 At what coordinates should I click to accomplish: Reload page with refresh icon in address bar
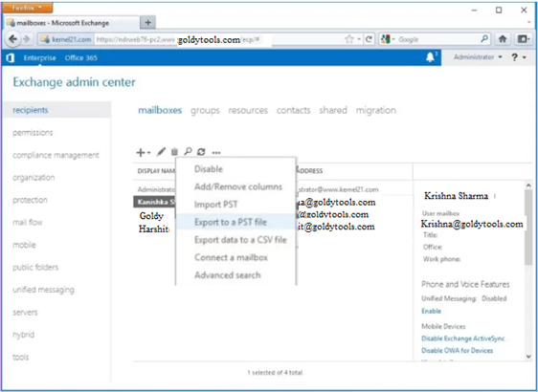click(x=370, y=39)
